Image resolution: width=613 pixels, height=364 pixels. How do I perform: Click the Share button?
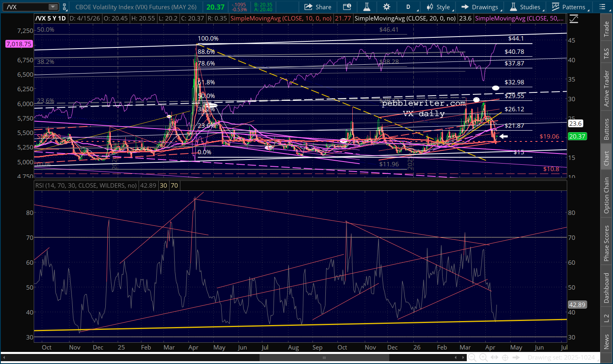[x=318, y=7]
